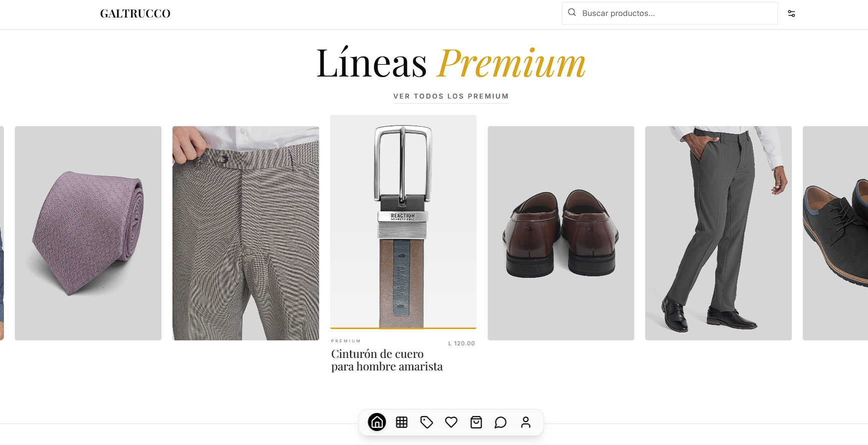Select the gray dress pants model image

coord(718,233)
